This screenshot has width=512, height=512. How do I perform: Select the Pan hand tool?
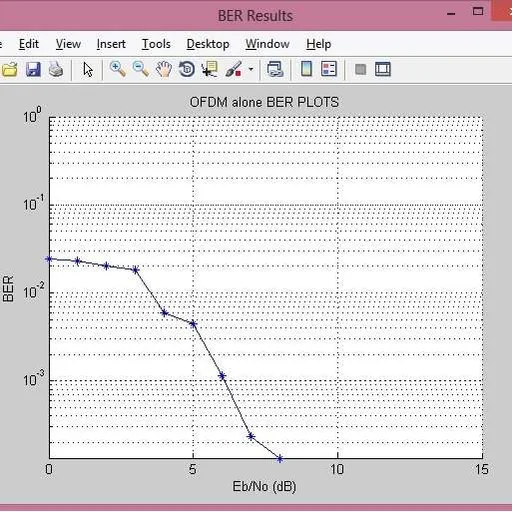tap(164, 69)
